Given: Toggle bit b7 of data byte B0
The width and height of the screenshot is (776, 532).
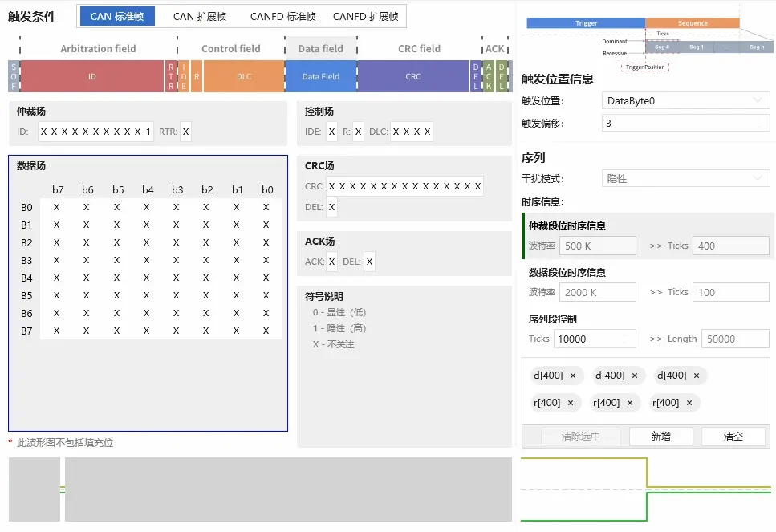Looking at the screenshot, I should click(58, 207).
